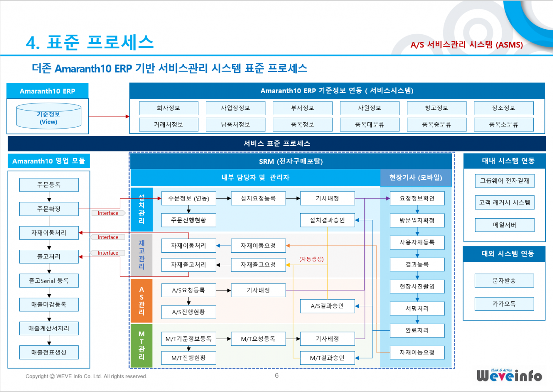Select the Interface connector next to 출고처리
553x392 pixels.
click(107, 253)
